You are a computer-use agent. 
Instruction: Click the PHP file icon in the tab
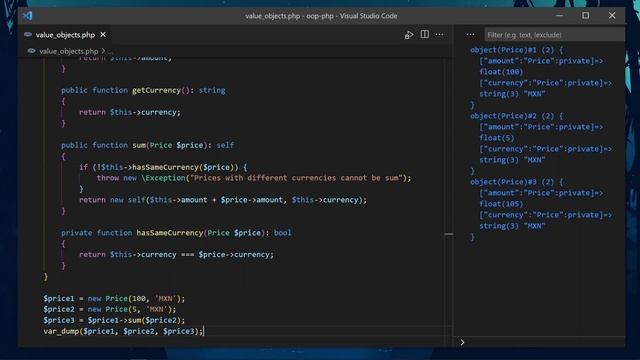click(x=28, y=35)
